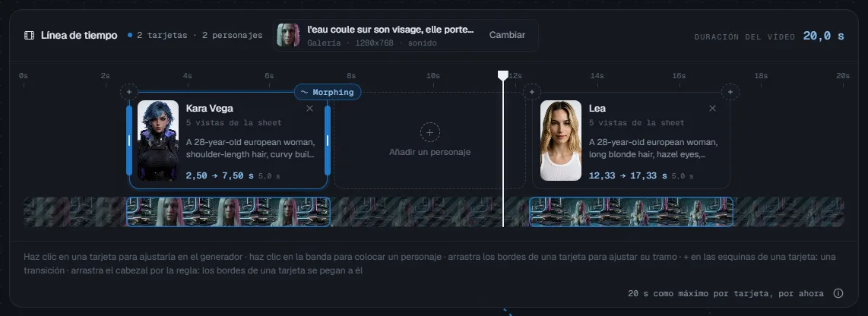
Task: Click Lea's long blonde hair description text
Action: pyautogui.click(x=653, y=148)
